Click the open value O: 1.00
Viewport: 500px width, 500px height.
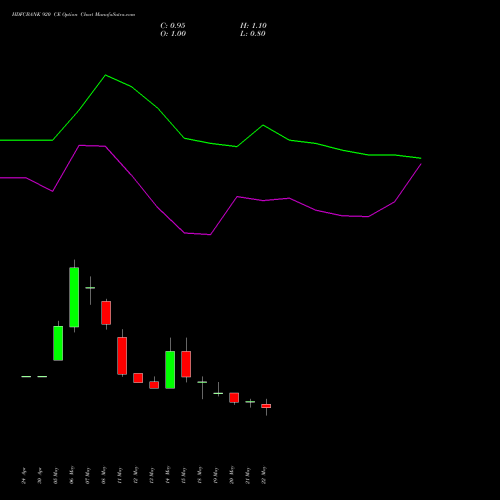173,34
